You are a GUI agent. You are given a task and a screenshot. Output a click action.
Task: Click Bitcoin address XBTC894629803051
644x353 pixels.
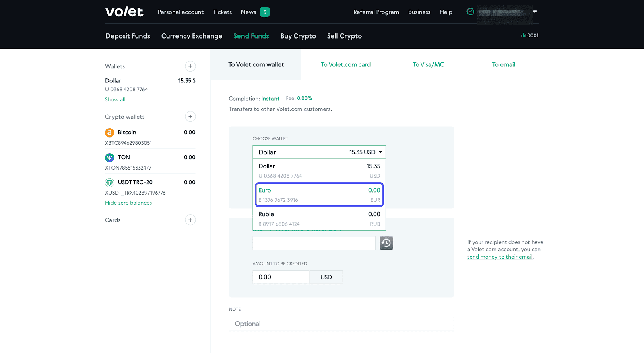[128, 143]
